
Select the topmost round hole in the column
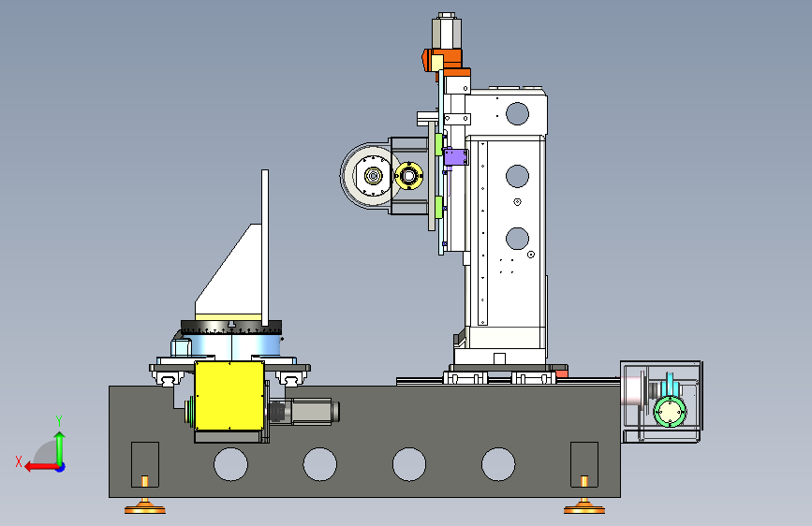517,114
